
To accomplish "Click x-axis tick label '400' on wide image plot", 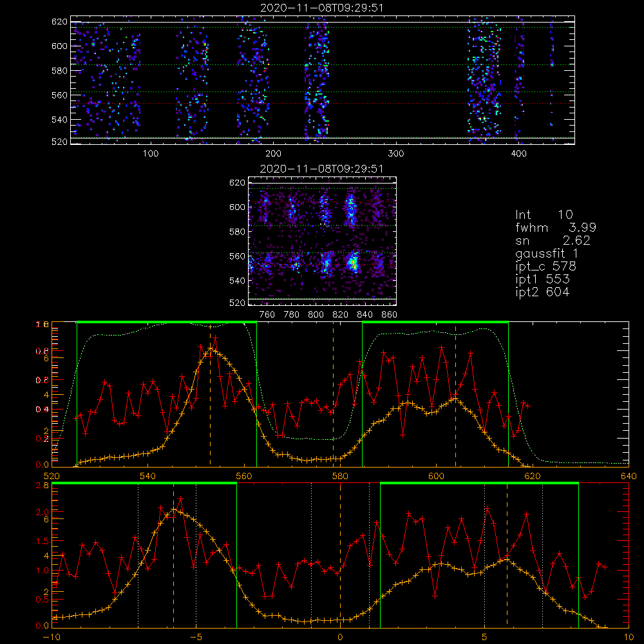I will pos(518,154).
